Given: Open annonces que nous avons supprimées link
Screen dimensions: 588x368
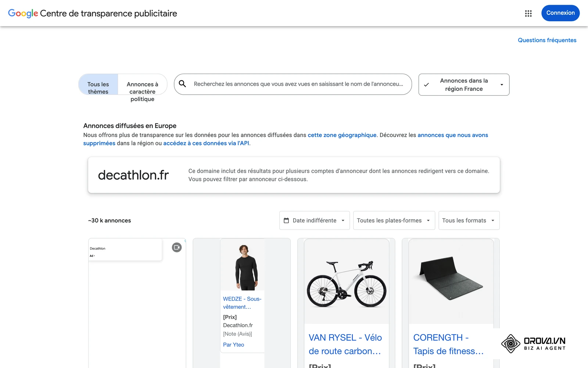Looking at the screenshot, I should coord(453,135).
